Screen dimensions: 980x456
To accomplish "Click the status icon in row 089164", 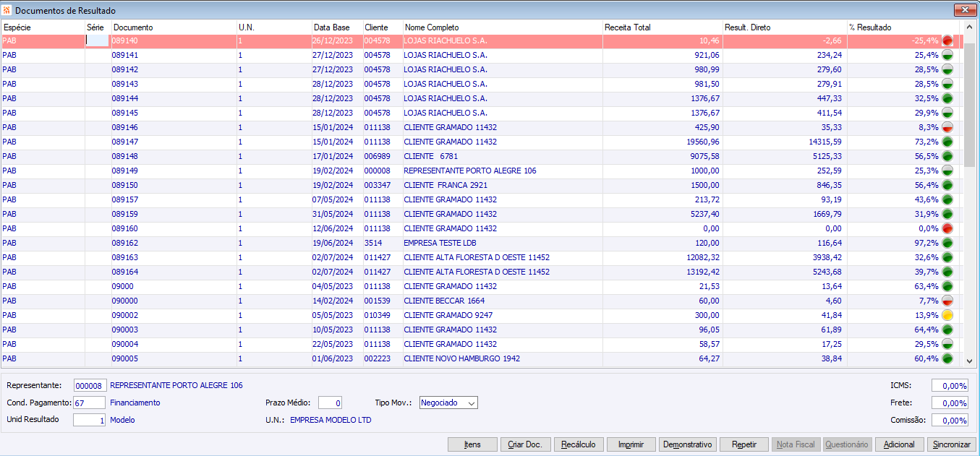I will coord(947,272).
